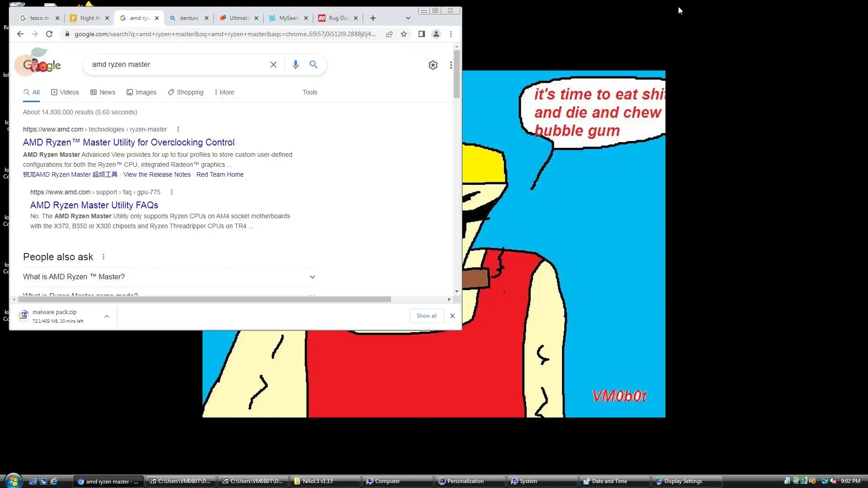Open the tab search dropdown chevron
Viewport: 868px width, 488px height.
(408, 18)
